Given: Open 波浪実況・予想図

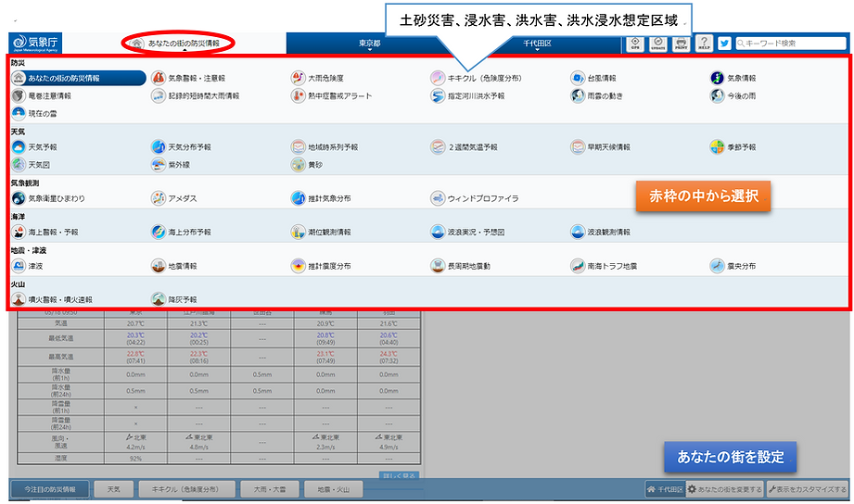Looking at the screenshot, I should tap(468, 232).
